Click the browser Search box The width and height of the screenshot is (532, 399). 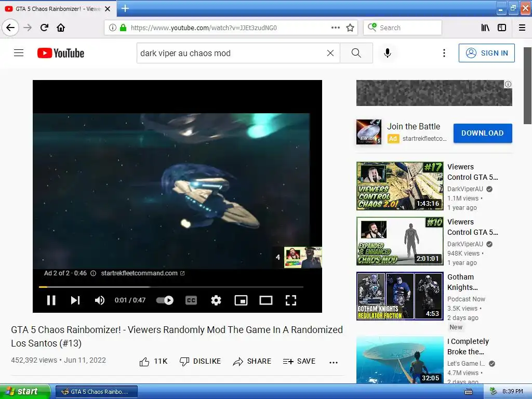pos(403,28)
